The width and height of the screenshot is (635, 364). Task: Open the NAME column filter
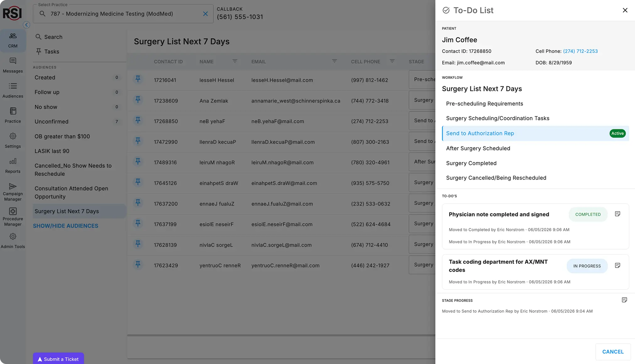coord(235,61)
